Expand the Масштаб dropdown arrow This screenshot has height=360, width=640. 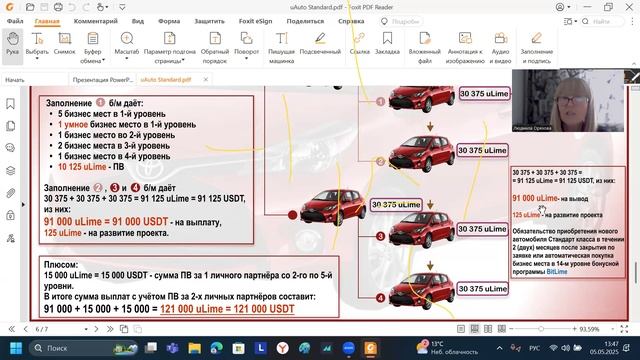coord(127,59)
